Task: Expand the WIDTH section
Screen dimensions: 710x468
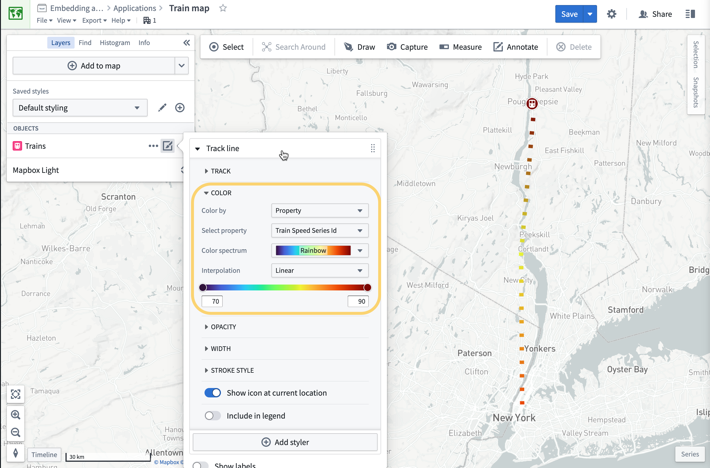Action: coord(218,349)
